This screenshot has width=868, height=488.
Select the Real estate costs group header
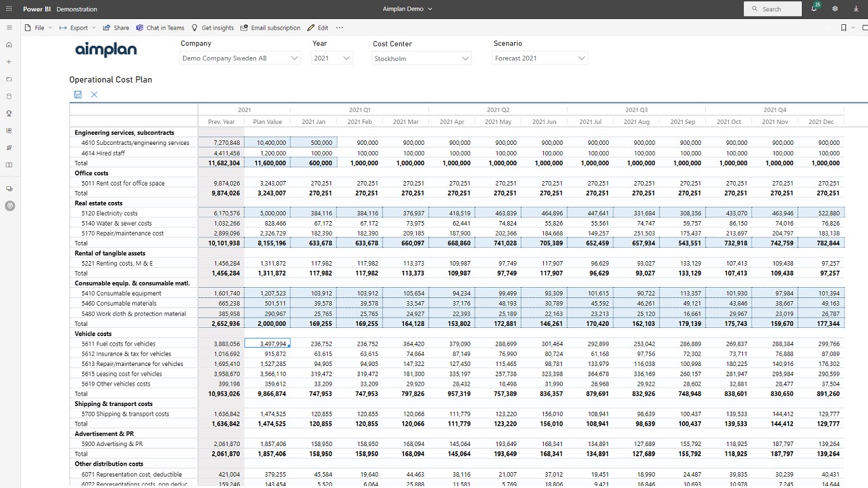(x=98, y=203)
